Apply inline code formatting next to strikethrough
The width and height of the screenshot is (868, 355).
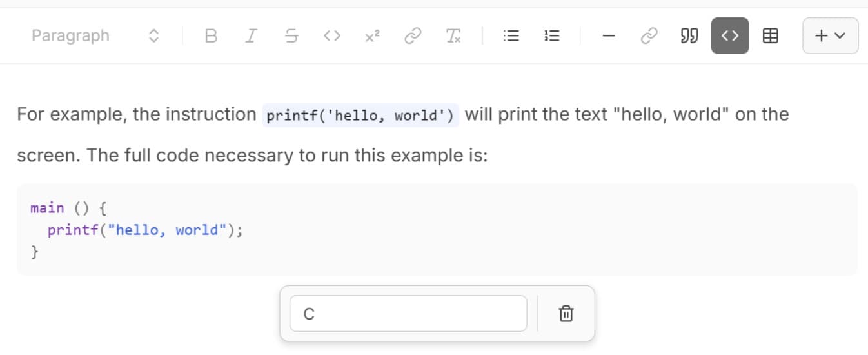tap(331, 36)
